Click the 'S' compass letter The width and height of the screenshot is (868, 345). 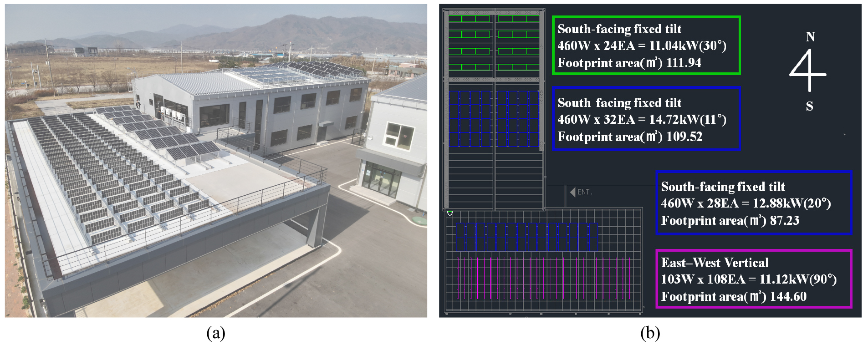click(x=809, y=107)
